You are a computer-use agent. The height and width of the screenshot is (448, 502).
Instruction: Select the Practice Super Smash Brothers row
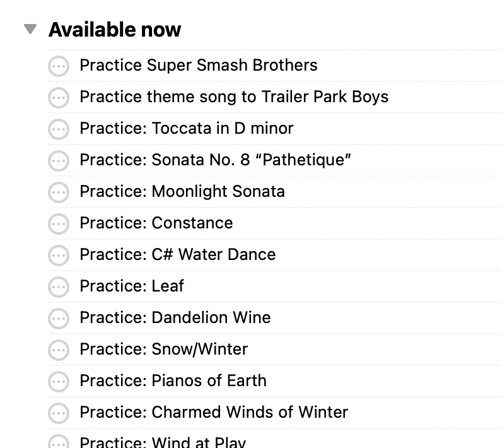(x=198, y=65)
